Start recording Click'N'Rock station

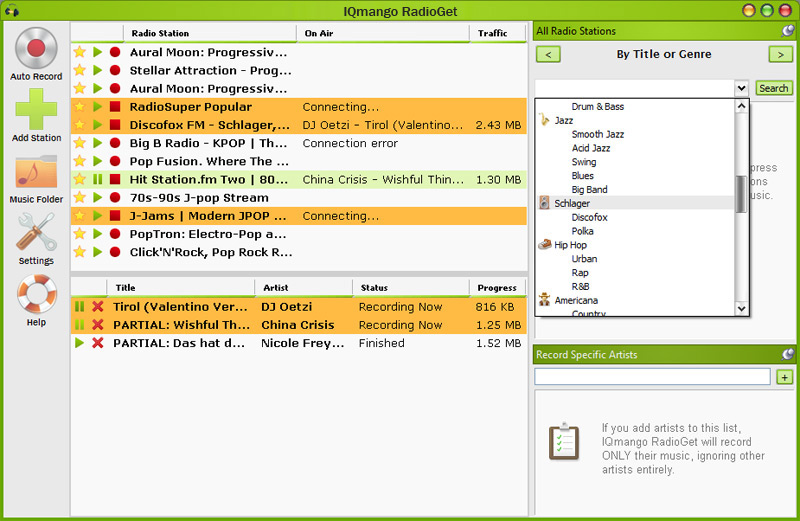click(x=115, y=252)
